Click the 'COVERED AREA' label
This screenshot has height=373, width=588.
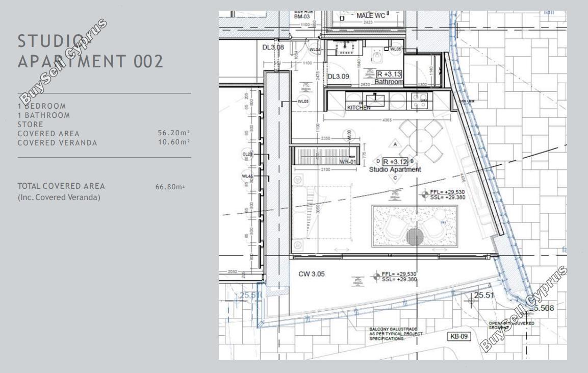48,134
